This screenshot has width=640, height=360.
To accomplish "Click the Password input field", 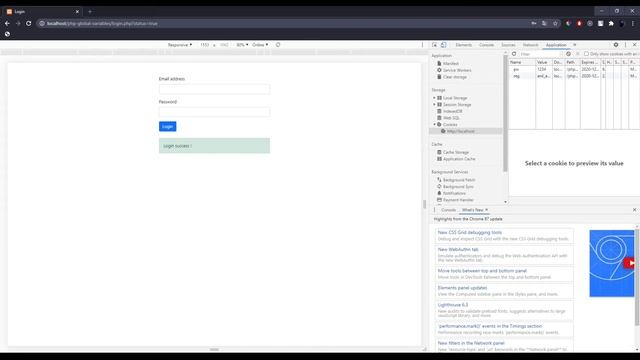I will [214, 112].
